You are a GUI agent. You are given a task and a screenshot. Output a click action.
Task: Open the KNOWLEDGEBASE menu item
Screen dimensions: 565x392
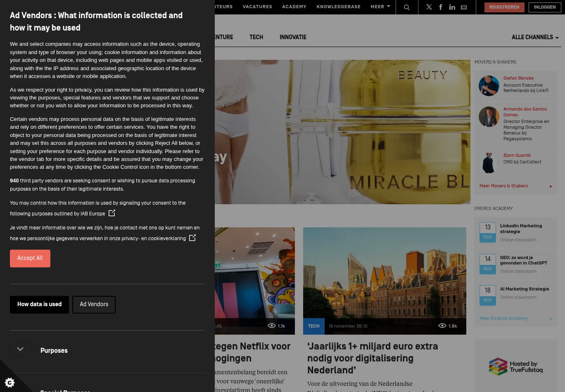(338, 7)
